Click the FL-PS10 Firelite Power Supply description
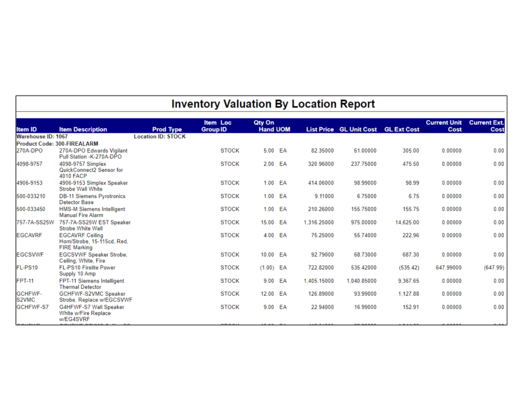This screenshot has width=523, height=420. [x=87, y=271]
